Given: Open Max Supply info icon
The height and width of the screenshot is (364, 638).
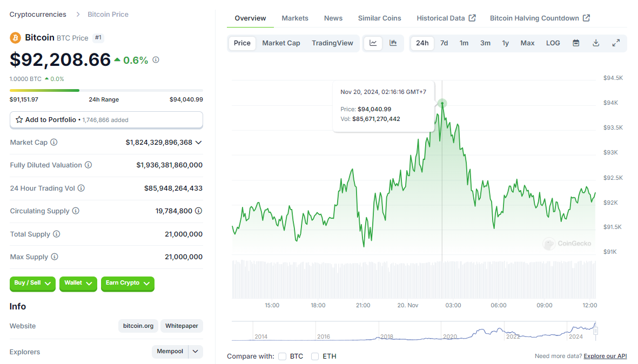Looking at the screenshot, I should [x=55, y=257].
